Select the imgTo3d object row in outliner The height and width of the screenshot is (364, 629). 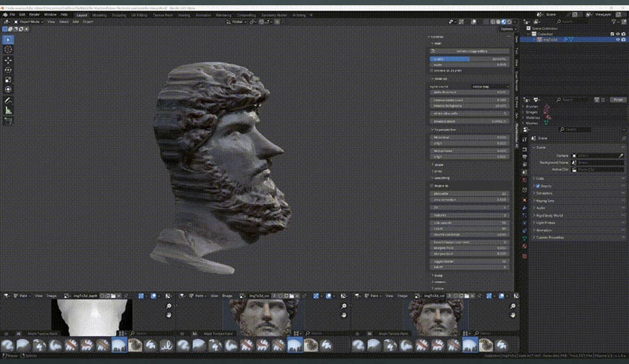pyautogui.click(x=573, y=40)
